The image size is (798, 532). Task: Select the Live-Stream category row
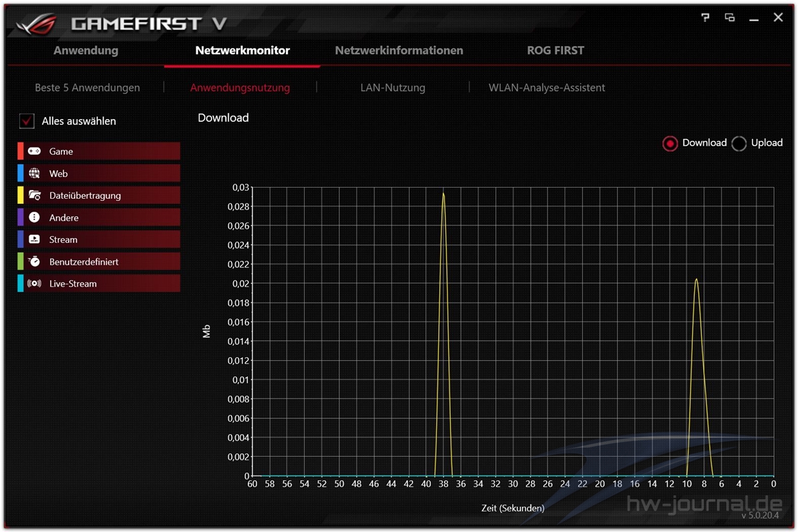[x=98, y=283]
